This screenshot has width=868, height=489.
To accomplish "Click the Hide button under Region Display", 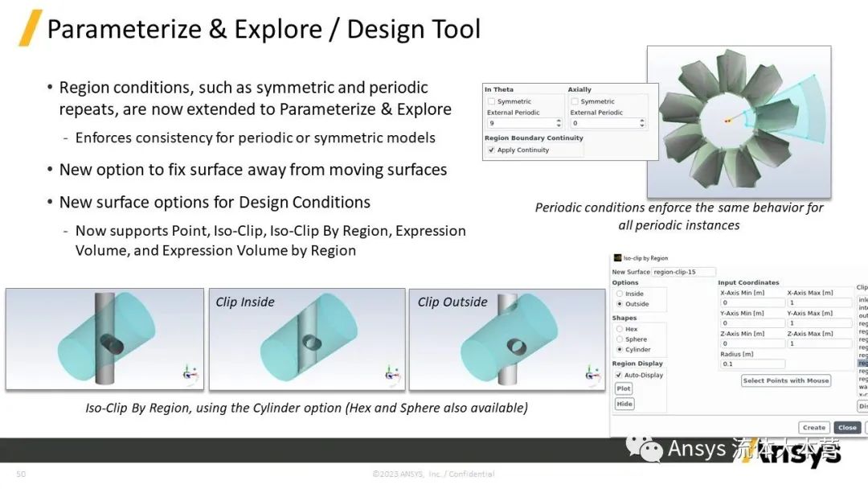I will (x=624, y=405).
